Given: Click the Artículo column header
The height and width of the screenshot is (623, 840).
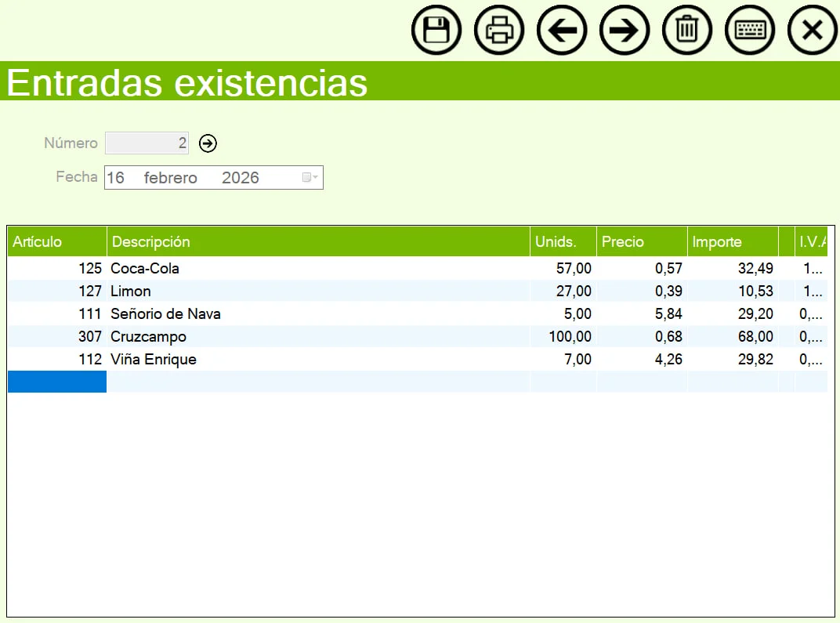Looking at the screenshot, I should 55,241.
